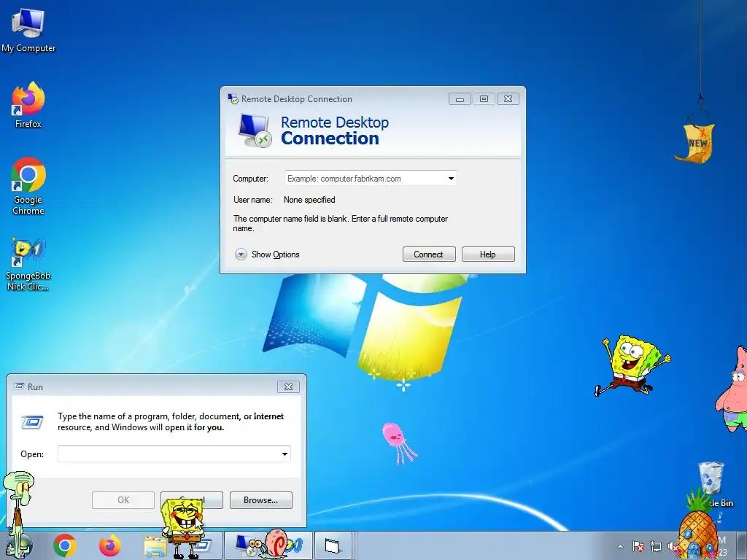Click the 'None specified' user name text

coord(309,200)
